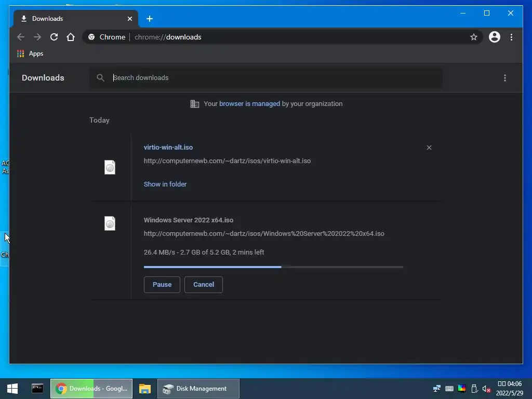
Task: Click the Windows Server 2022 x64.iso file name
Action: (x=188, y=220)
